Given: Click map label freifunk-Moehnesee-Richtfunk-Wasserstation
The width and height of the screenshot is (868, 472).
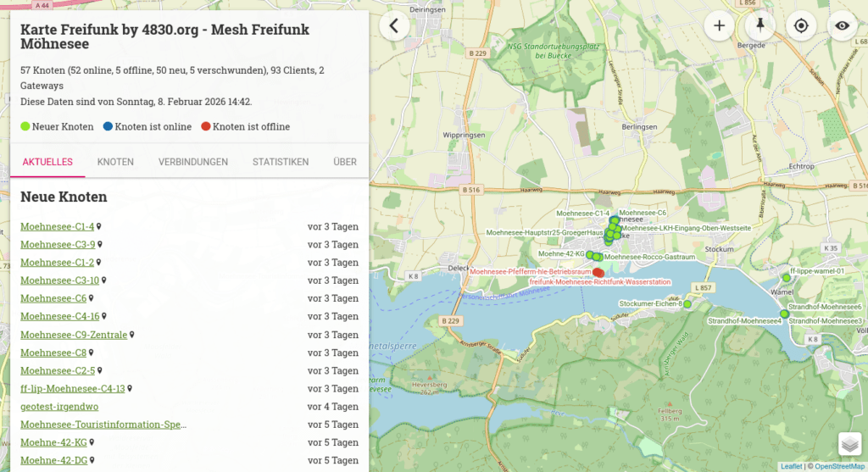Looking at the screenshot, I should click(x=600, y=282).
